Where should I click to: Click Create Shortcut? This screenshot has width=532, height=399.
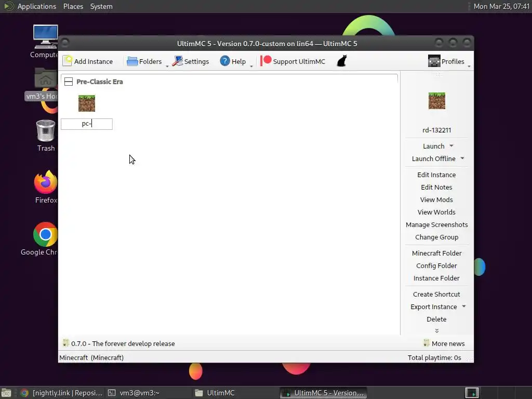[436, 295]
